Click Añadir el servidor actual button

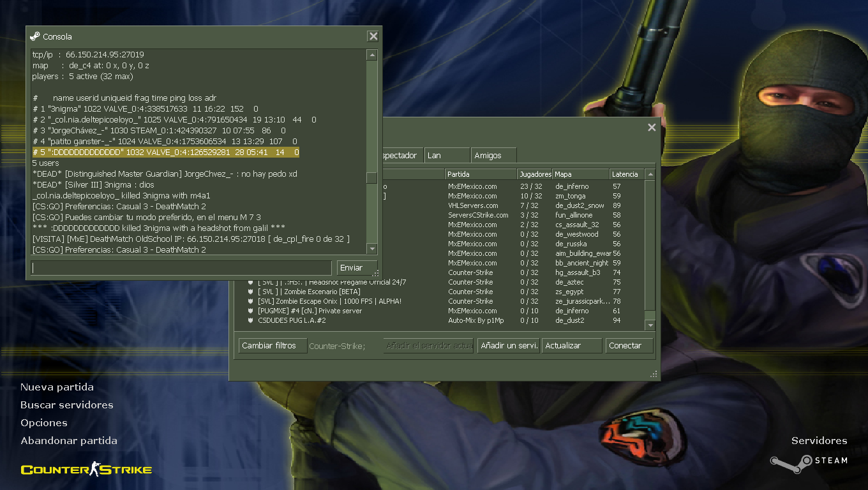(428, 345)
